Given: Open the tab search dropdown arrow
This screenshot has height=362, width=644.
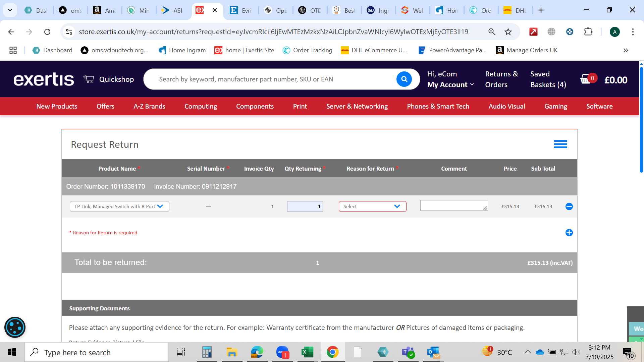Looking at the screenshot, I should [10, 10].
